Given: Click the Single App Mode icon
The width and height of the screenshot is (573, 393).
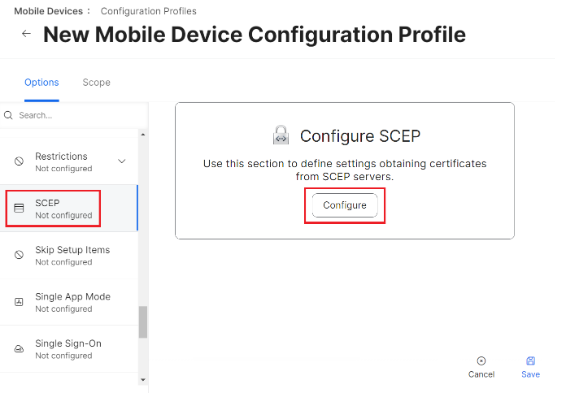Looking at the screenshot, I should [x=19, y=302].
